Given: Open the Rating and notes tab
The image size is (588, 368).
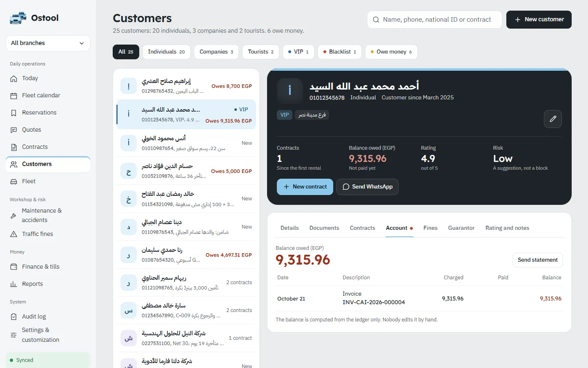Looking at the screenshot, I should click(x=507, y=228).
